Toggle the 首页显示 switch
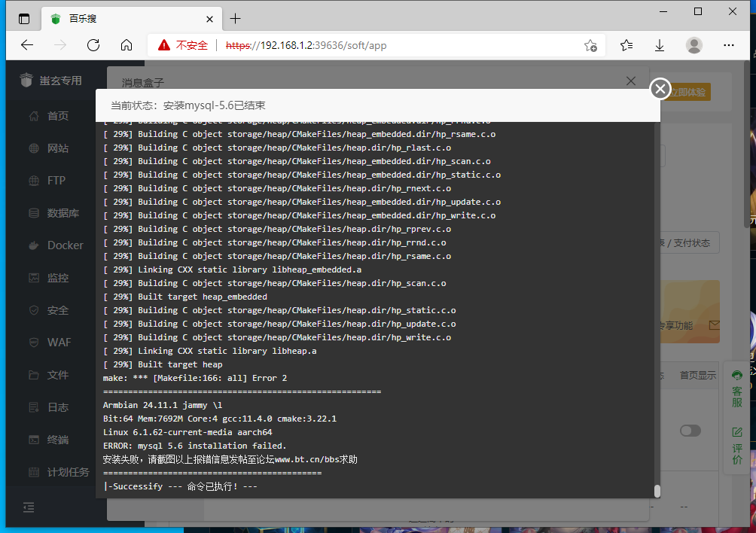Image resolution: width=756 pixels, height=533 pixels. 690,431
